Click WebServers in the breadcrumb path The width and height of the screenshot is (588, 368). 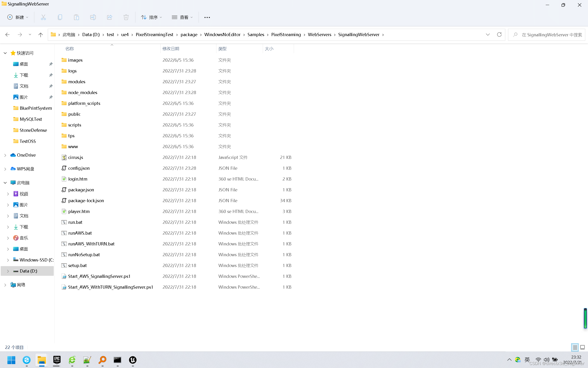click(x=319, y=34)
